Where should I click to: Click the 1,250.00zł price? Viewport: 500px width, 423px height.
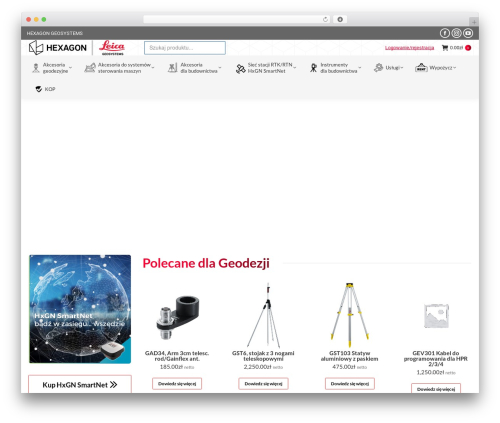(430, 372)
